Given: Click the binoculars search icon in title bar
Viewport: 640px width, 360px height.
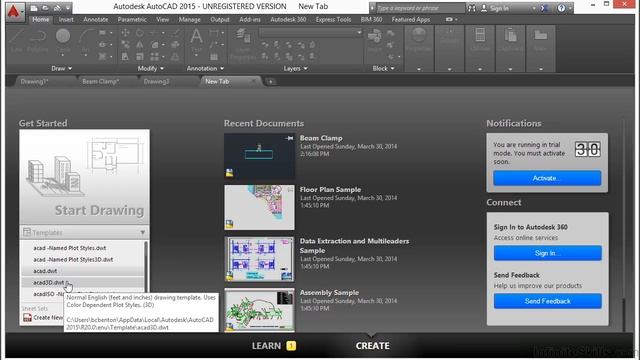Looking at the screenshot, I should [471, 8].
